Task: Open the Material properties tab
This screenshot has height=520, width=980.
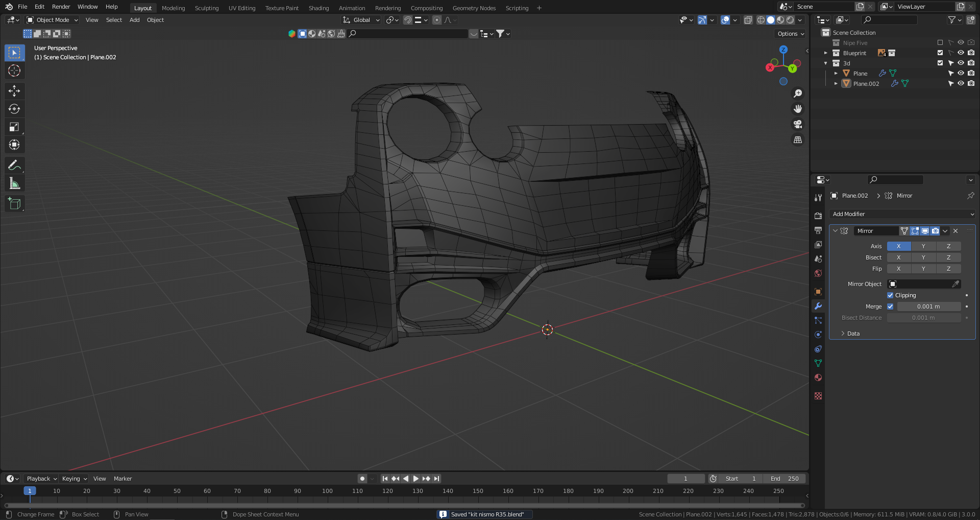Action: (818, 377)
